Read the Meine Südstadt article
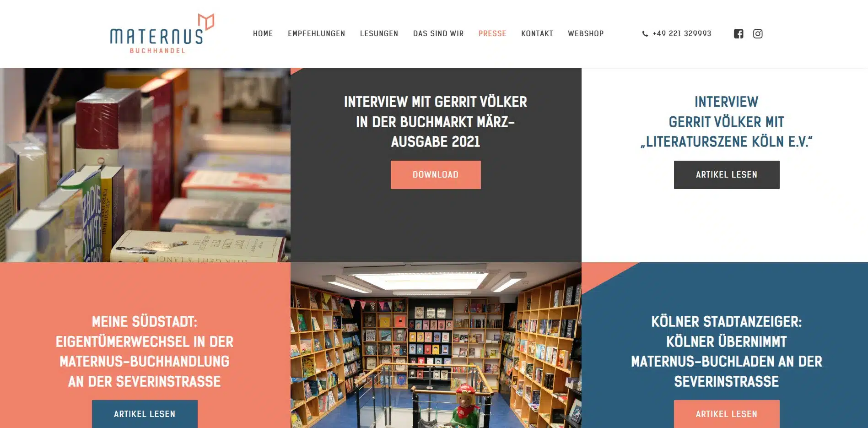Image resolution: width=868 pixels, height=428 pixels. [145, 414]
